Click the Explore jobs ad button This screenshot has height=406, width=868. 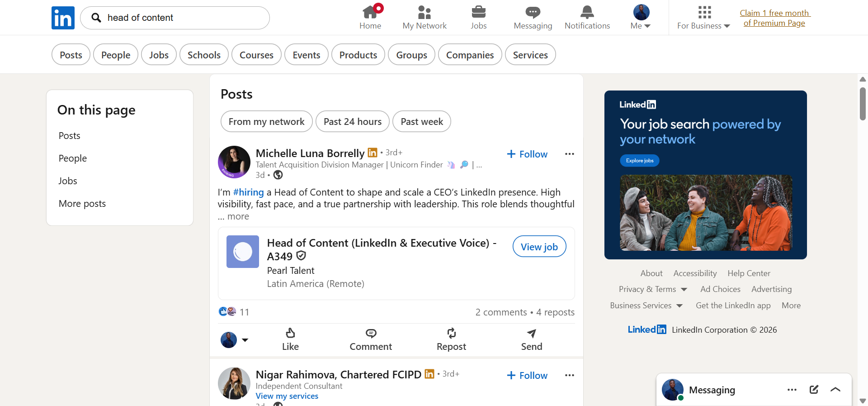pos(640,161)
